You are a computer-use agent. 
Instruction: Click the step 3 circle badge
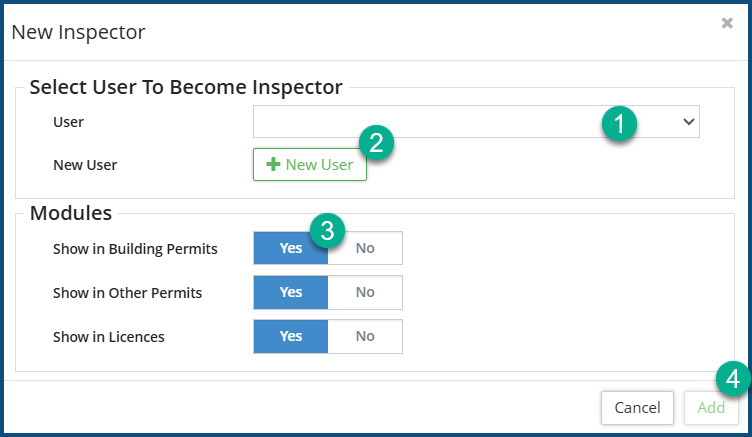point(327,229)
